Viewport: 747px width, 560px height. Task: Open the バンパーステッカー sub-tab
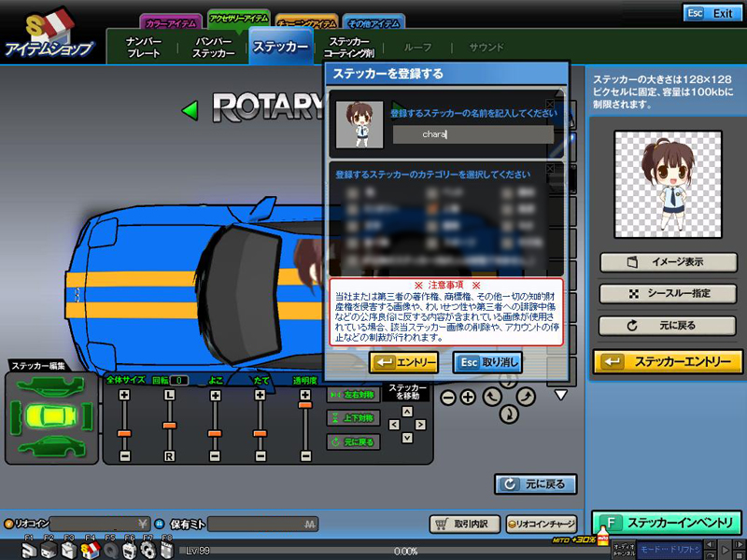point(213,48)
